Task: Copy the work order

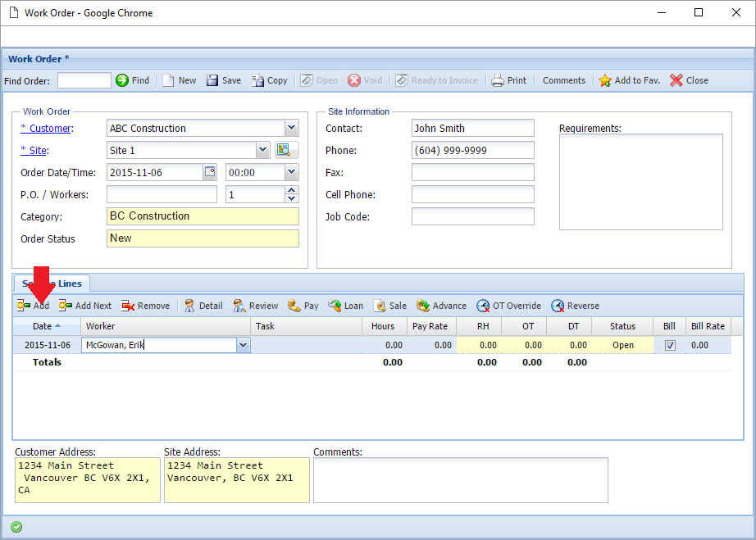Action: point(270,80)
